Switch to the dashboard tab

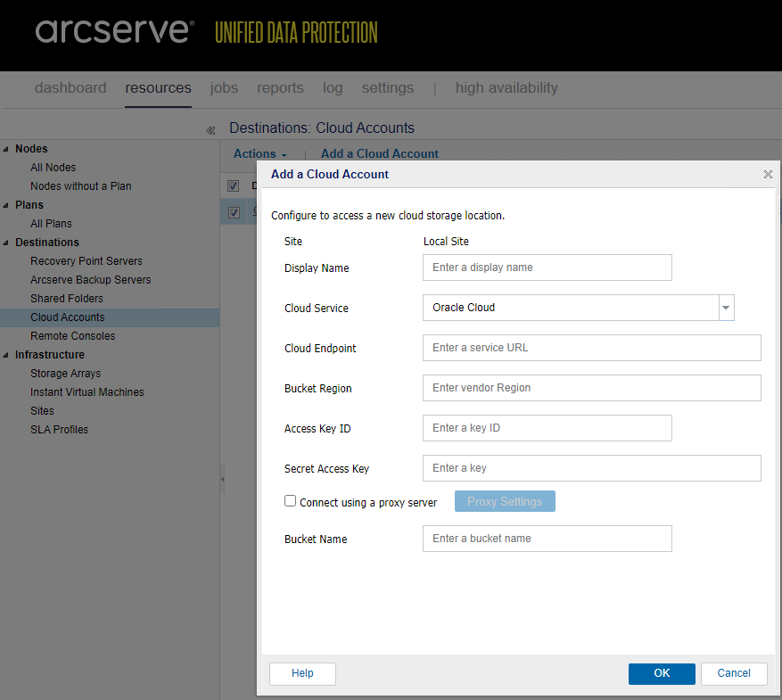[x=70, y=87]
